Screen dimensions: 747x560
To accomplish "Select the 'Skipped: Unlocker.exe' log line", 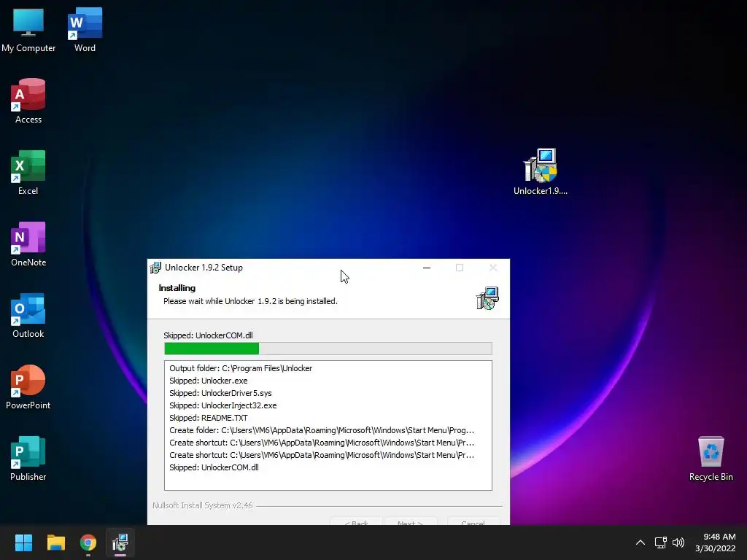I will pos(208,381).
